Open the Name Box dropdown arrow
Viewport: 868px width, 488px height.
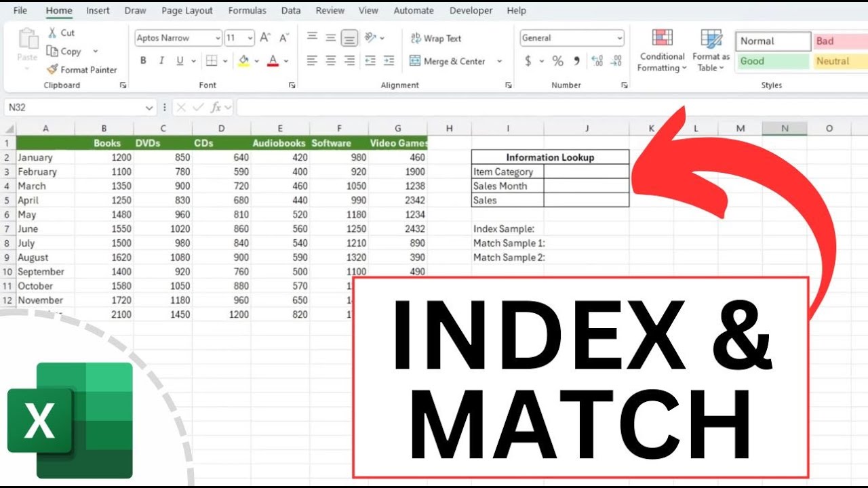[x=149, y=107]
